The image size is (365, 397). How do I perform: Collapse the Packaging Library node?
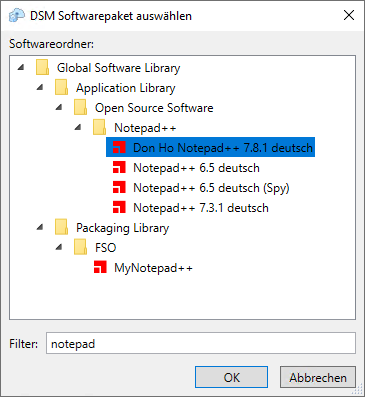click(40, 228)
